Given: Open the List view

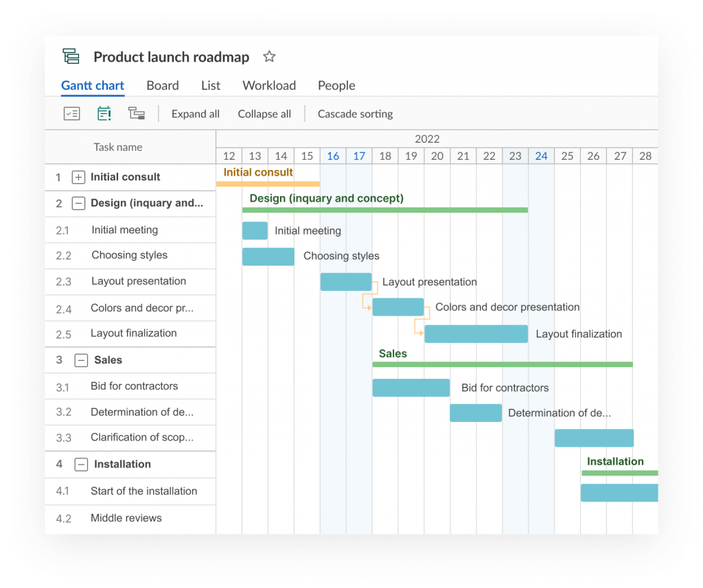Looking at the screenshot, I should coord(210,85).
